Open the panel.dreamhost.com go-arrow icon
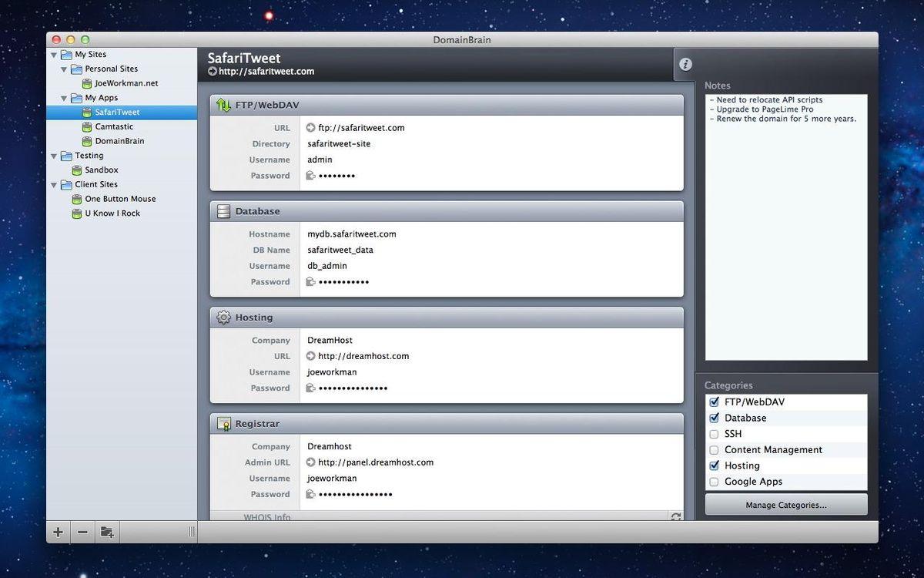The height and width of the screenshot is (578, 924). click(311, 462)
